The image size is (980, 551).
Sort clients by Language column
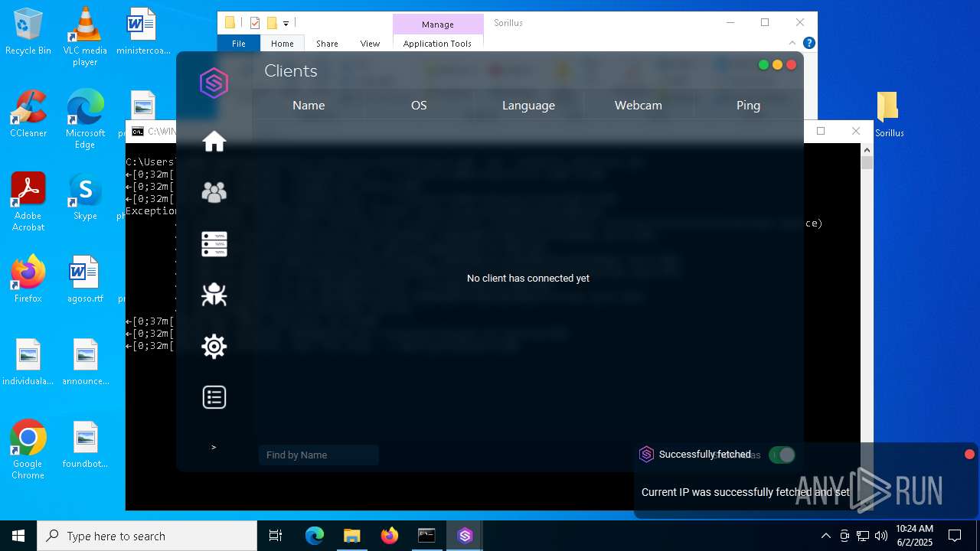pos(528,106)
